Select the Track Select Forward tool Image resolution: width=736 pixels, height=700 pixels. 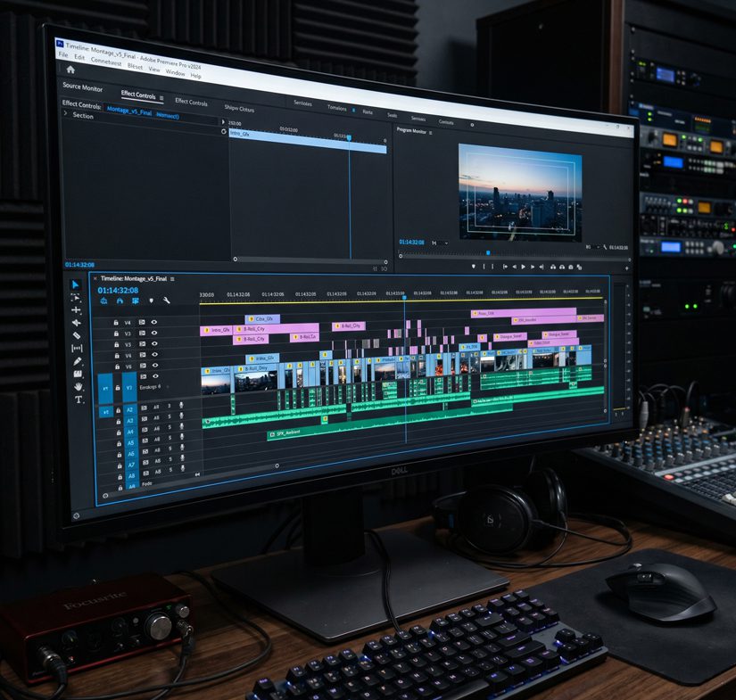(75, 298)
